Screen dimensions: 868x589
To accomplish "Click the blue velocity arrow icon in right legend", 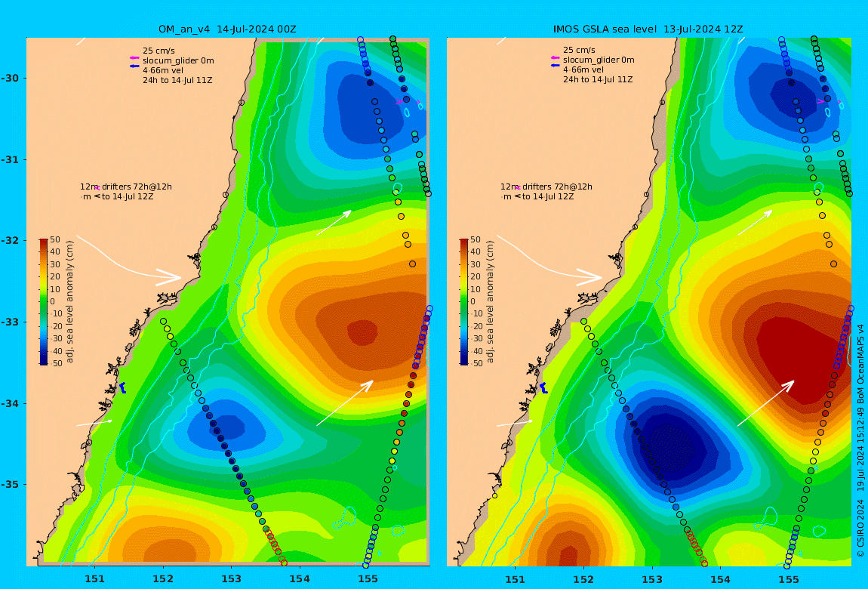I will point(555,66).
